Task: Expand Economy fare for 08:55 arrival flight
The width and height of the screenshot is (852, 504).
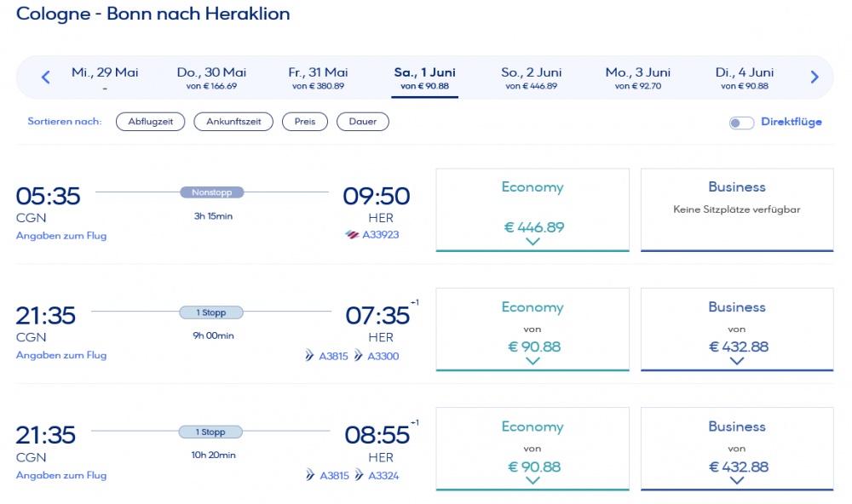Action: click(532, 480)
